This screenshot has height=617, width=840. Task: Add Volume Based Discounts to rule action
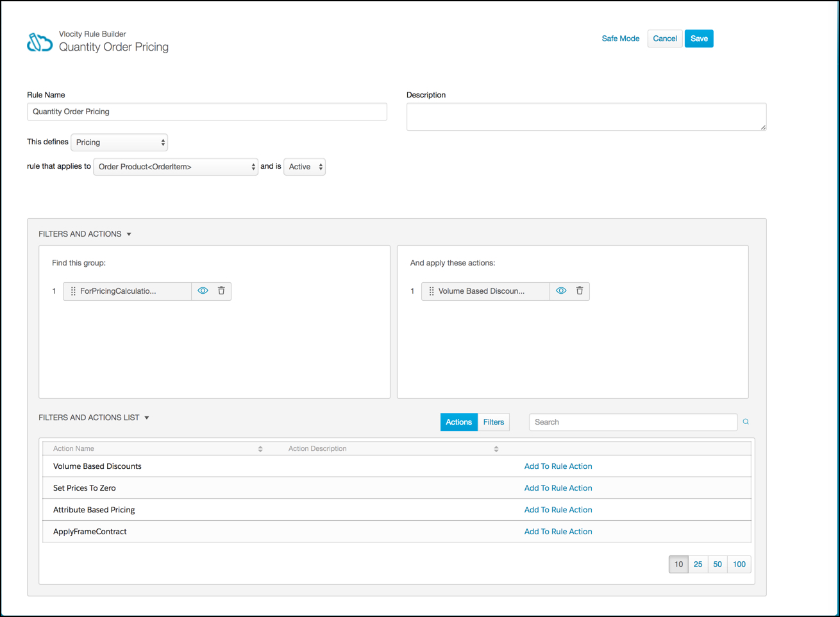tap(558, 466)
